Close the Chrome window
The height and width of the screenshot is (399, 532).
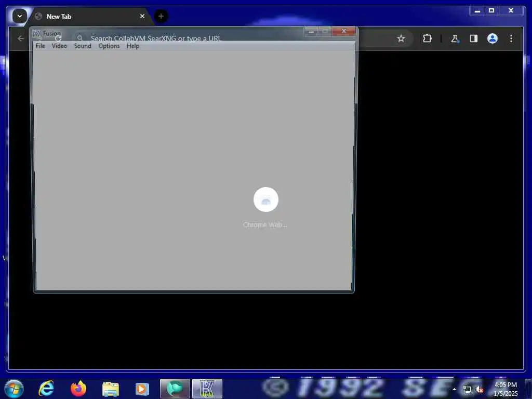click(x=511, y=11)
